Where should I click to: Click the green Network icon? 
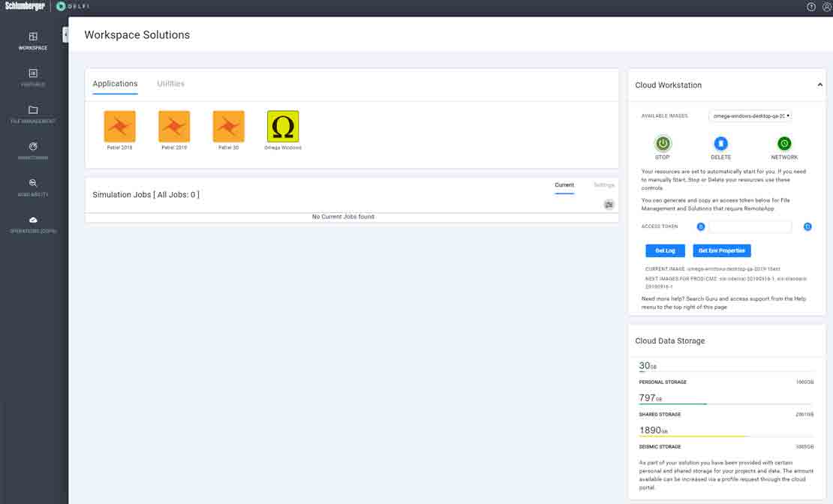[x=784, y=143]
